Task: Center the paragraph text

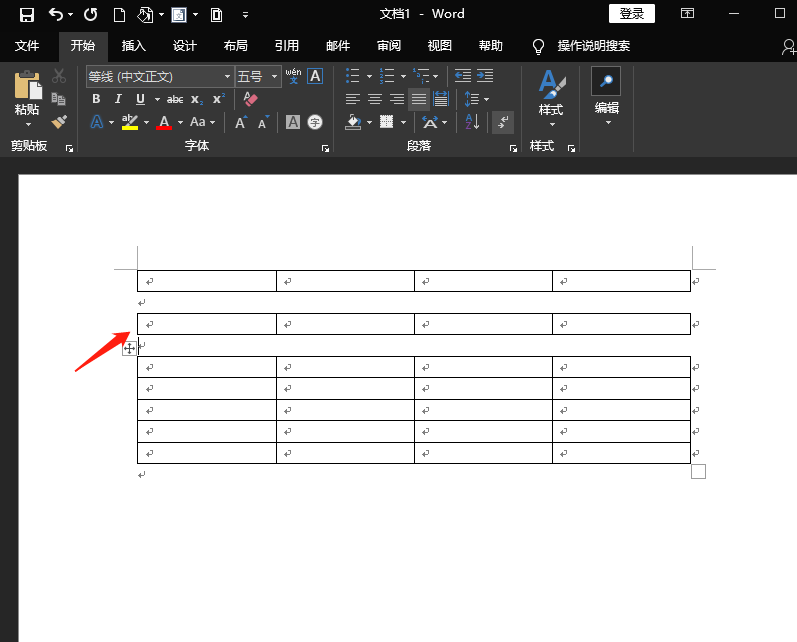Action: pyautogui.click(x=375, y=99)
